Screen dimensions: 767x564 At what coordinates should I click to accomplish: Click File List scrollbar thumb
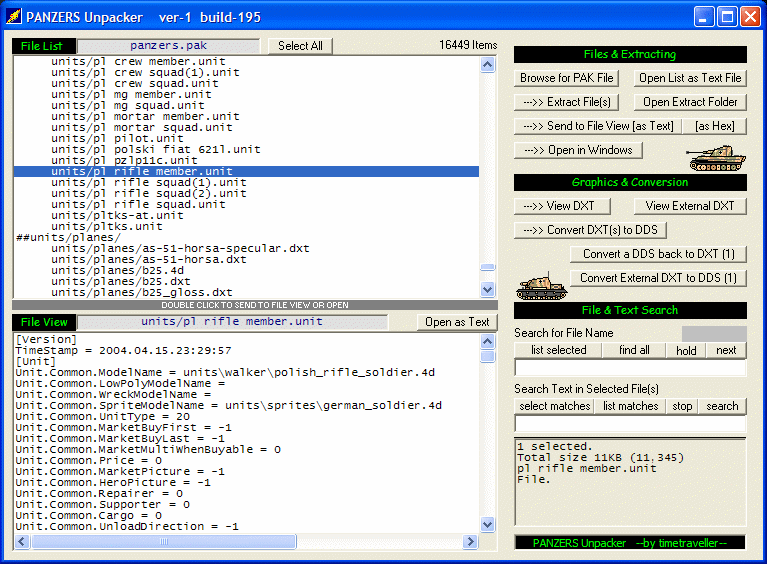[487, 267]
